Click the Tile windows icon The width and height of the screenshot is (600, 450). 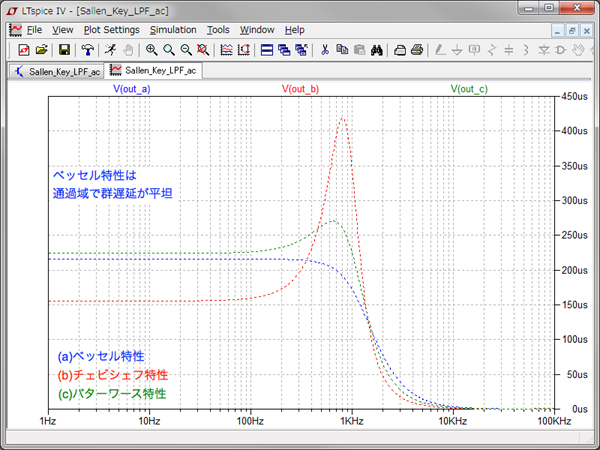(x=266, y=49)
